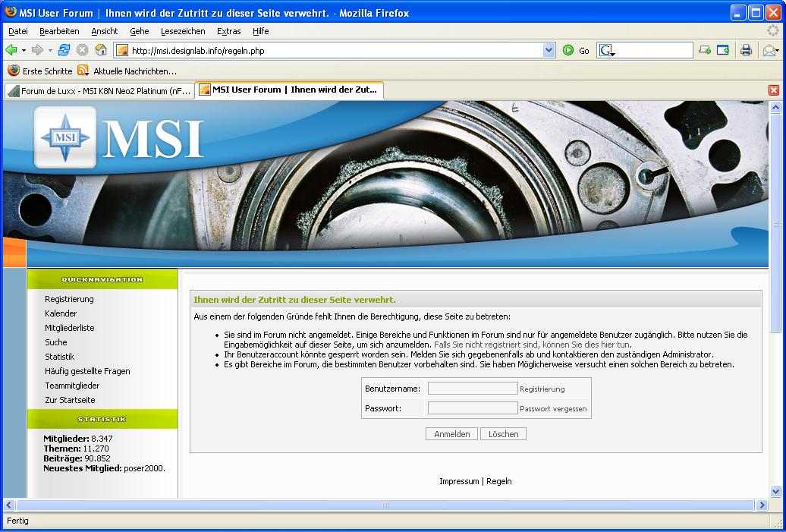Click Registrierung link beside username field
Image resolution: width=786 pixels, height=532 pixels.
coord(542,389)
